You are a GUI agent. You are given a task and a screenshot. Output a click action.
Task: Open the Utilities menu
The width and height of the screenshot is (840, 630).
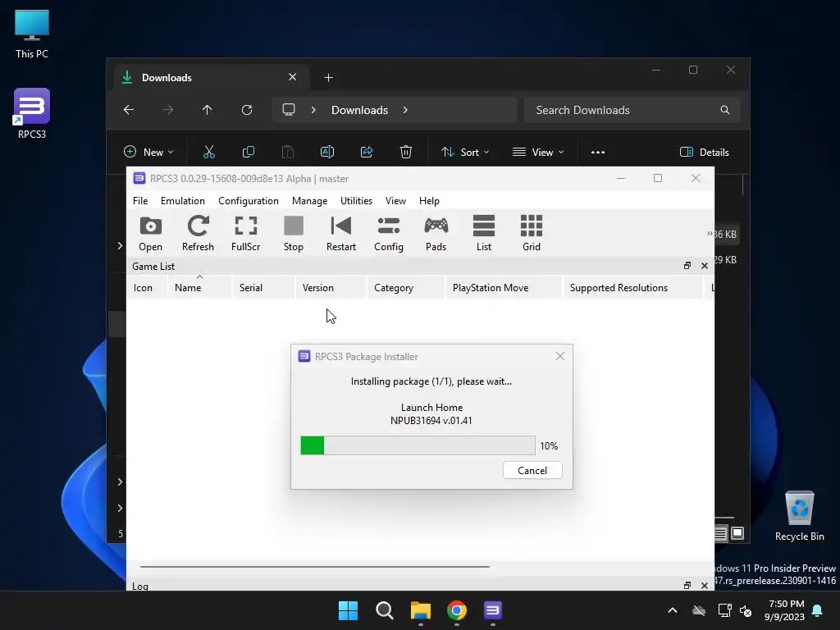tap(356, 201)
